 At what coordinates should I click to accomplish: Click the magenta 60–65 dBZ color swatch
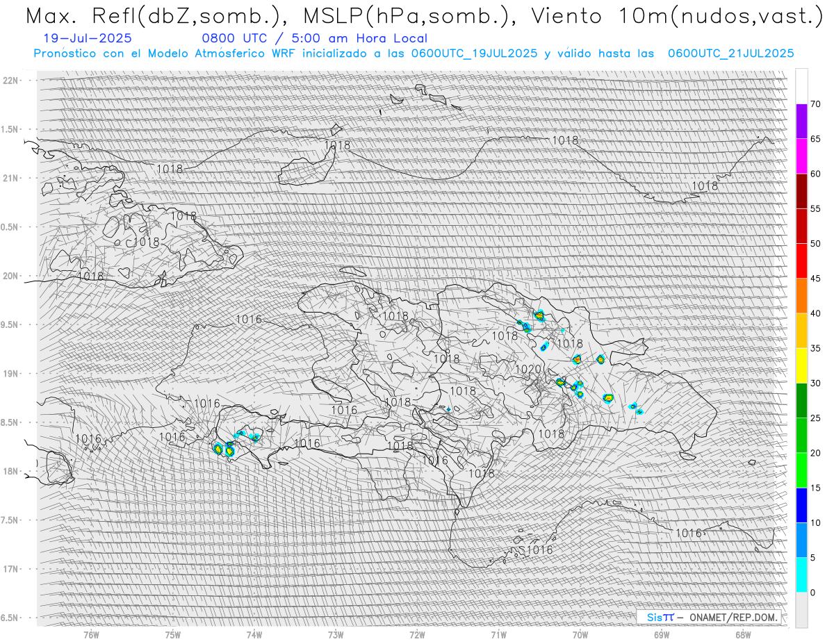[x=801, y=156]
